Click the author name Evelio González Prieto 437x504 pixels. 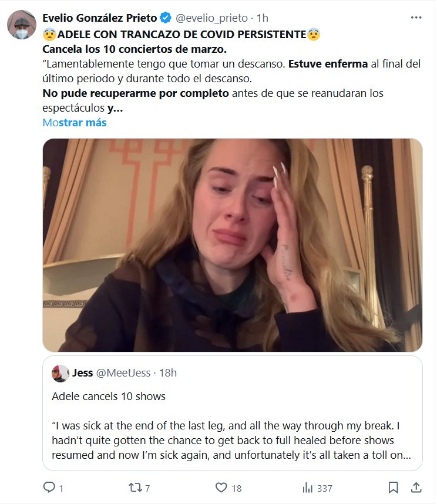click(x=100, y=18)
